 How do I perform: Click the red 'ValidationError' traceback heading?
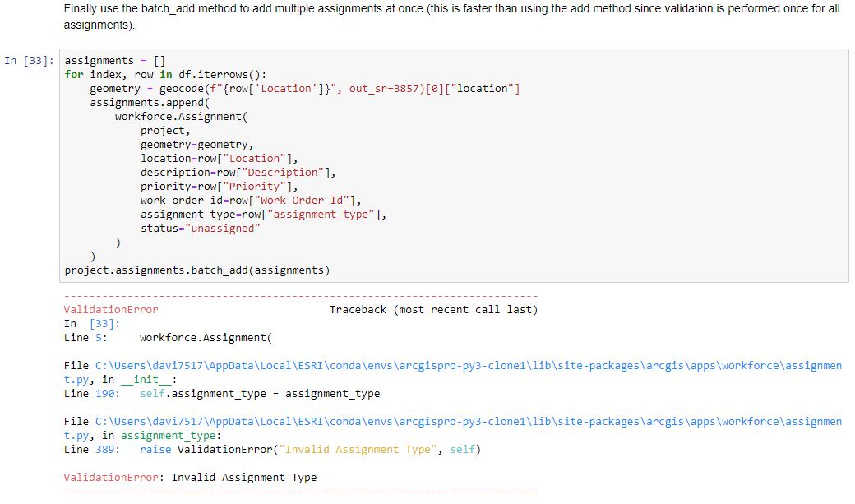[111, 310]
